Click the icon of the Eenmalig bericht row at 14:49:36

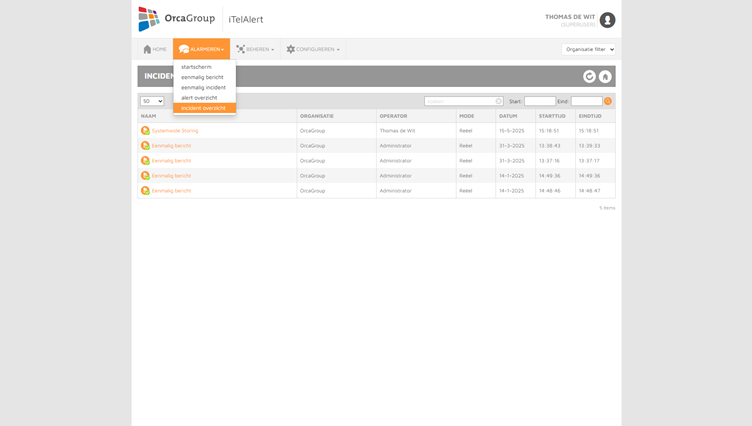(x=145, y=176)
